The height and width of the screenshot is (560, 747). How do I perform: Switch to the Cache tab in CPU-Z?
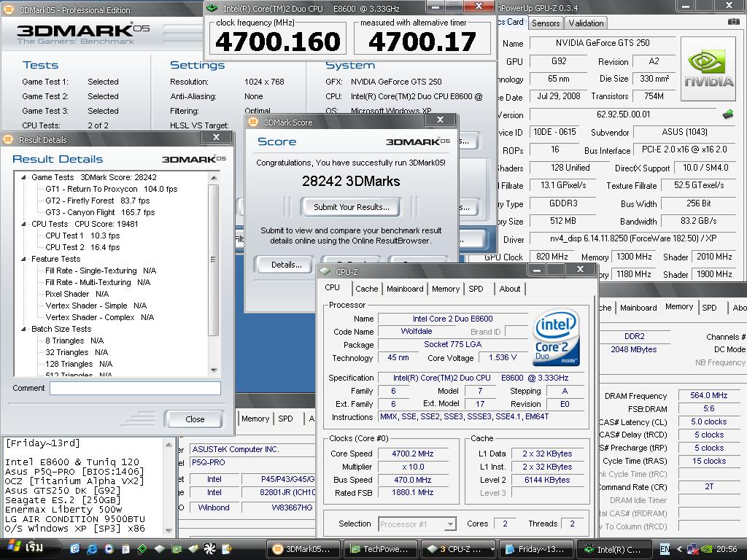click(x=366, y=289)
